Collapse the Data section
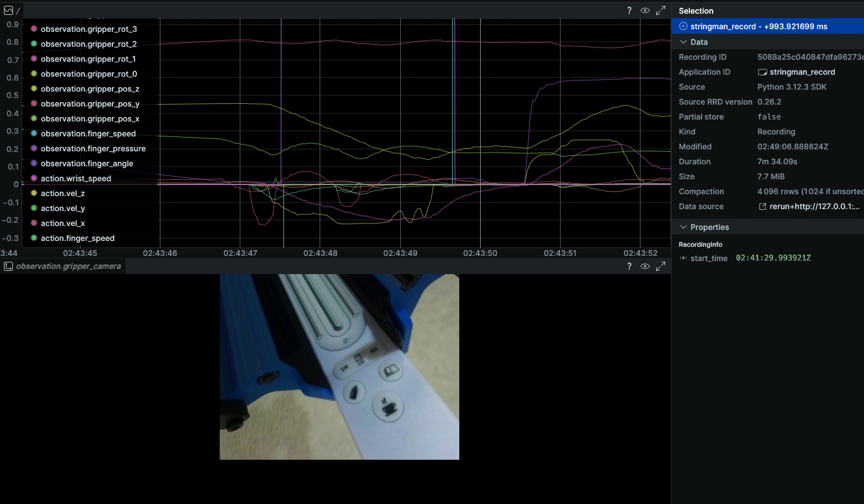This screenshot has height=504, width=864. pos(683,42)
